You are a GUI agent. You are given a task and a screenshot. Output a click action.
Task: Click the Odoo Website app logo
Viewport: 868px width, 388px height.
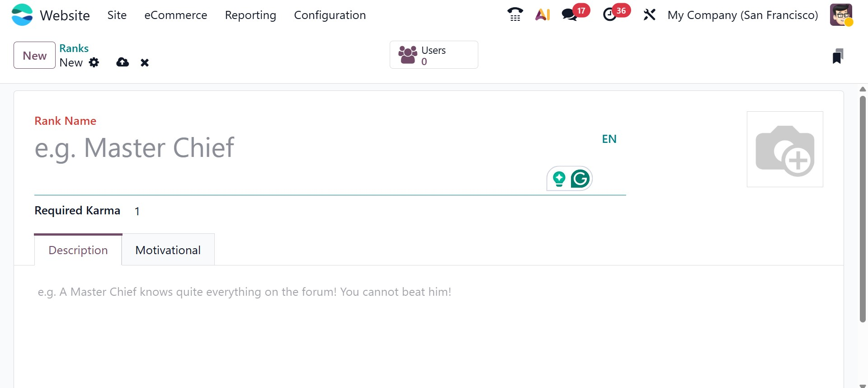coord(22,15)
